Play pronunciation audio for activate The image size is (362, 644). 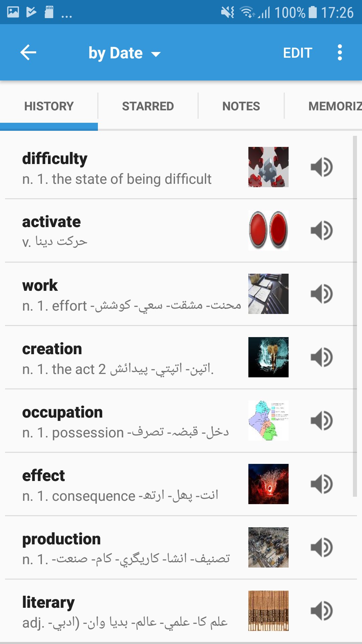(x=321, y=230)
